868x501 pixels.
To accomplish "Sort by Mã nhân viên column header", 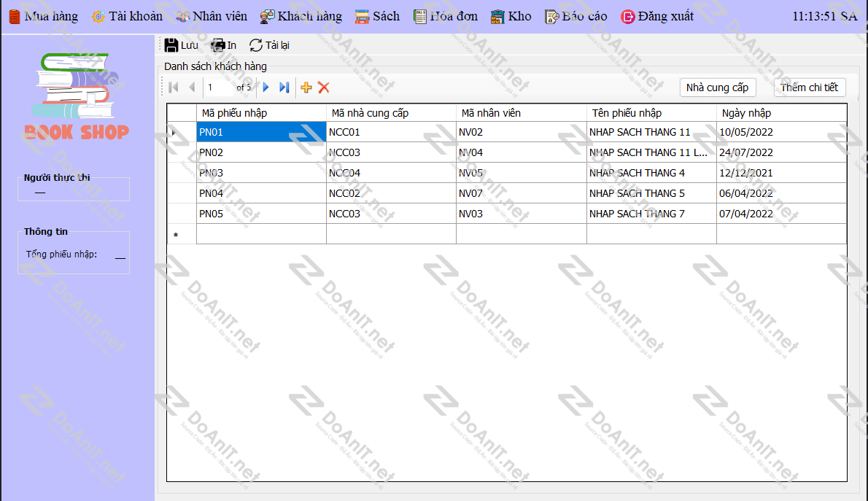I will point(522,113).
